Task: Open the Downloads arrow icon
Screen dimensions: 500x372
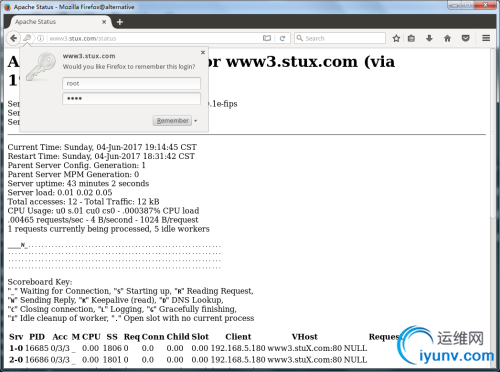Action: (429, 38)
